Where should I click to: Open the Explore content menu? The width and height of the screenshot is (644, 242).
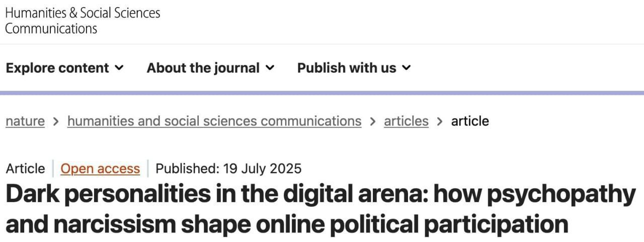point(57,68)
